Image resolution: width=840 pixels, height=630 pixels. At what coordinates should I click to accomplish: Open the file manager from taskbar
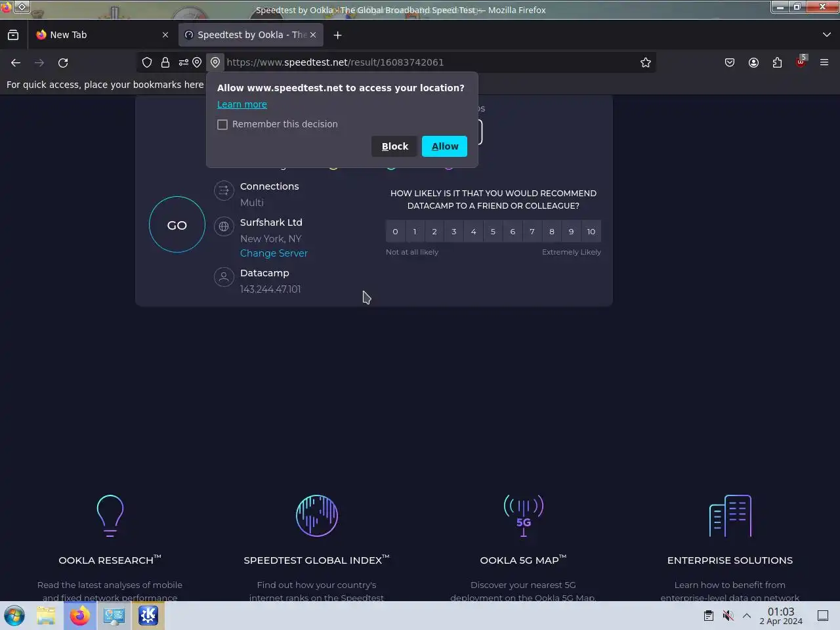(46, 616)
